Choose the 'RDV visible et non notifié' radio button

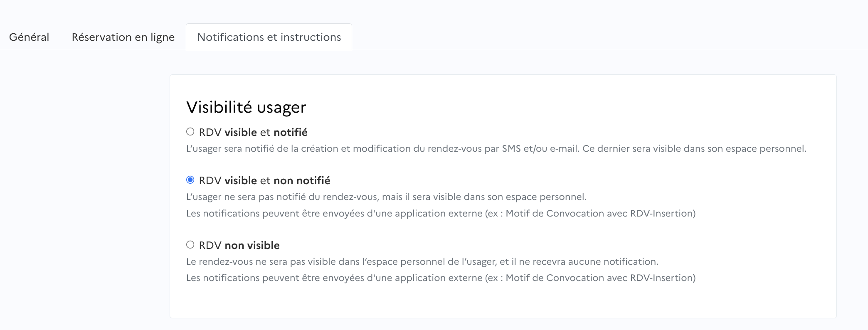point(190,180)
